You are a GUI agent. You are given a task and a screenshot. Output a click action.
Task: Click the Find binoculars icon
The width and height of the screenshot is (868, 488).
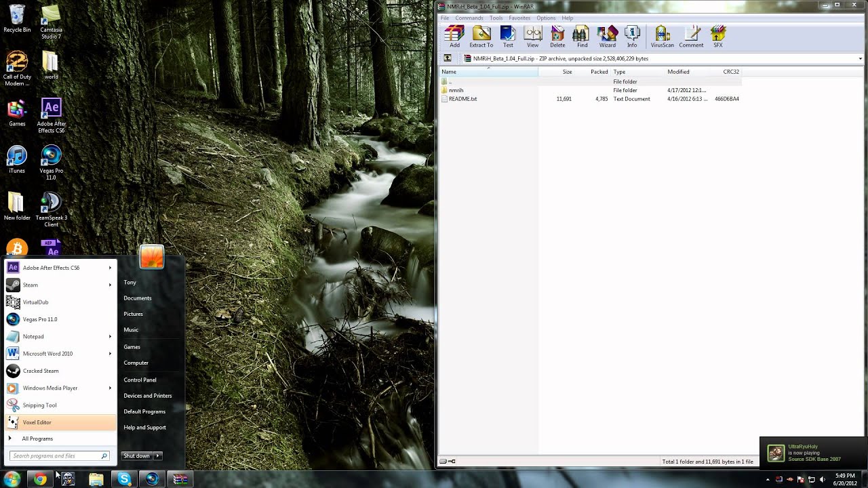tap(582, 37)
